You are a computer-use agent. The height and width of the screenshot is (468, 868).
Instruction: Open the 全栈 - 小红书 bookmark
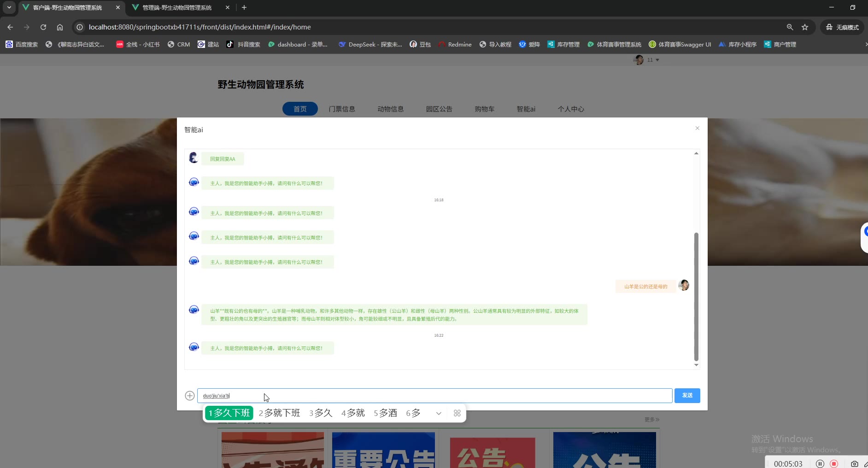(x=138, y=45)
